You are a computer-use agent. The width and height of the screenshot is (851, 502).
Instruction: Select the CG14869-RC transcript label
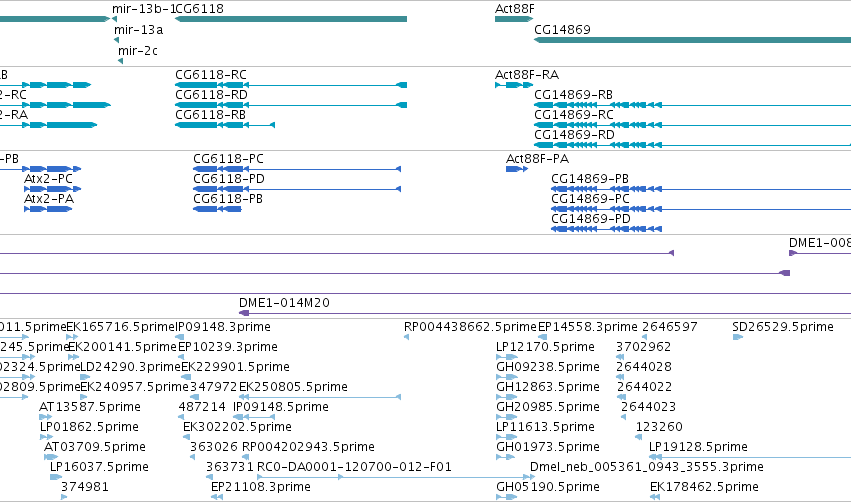pos(574,115)
